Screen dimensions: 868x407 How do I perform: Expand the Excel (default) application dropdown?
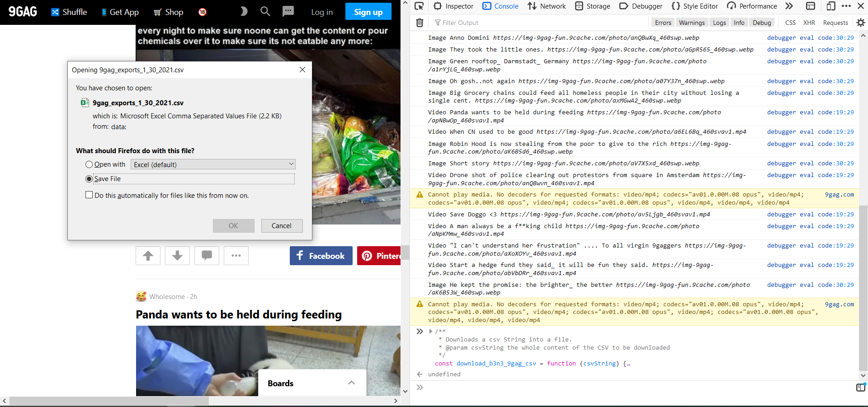coord(213,164)
